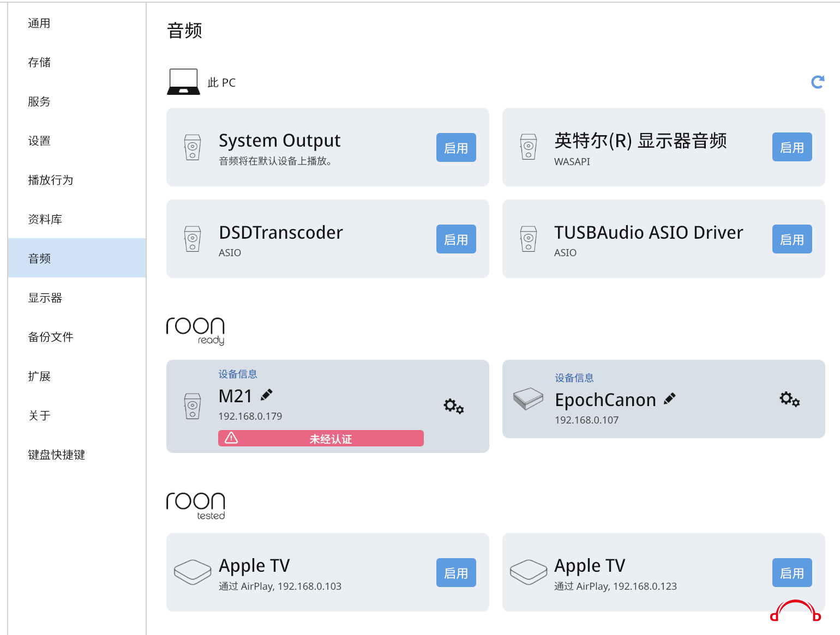Enable Apple TV at 192.168.0.123
The height and width of the screenshot is (635, 840).
[x=792, y=572]
